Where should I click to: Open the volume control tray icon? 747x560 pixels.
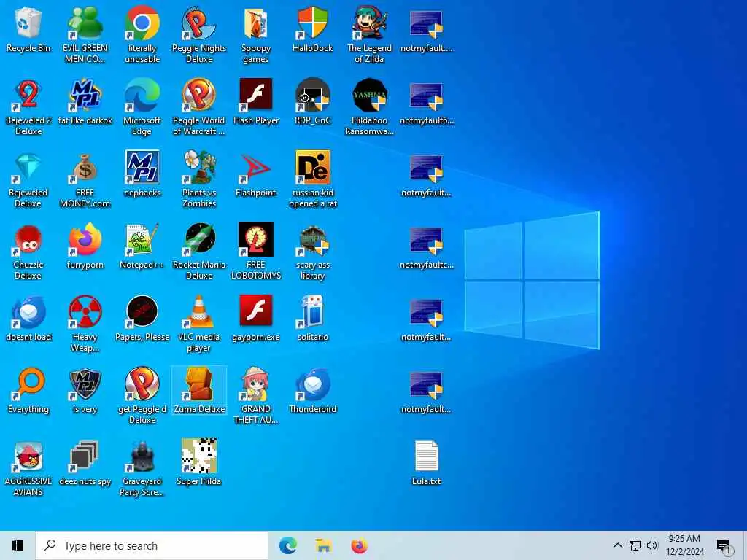(x=652, y=545)
